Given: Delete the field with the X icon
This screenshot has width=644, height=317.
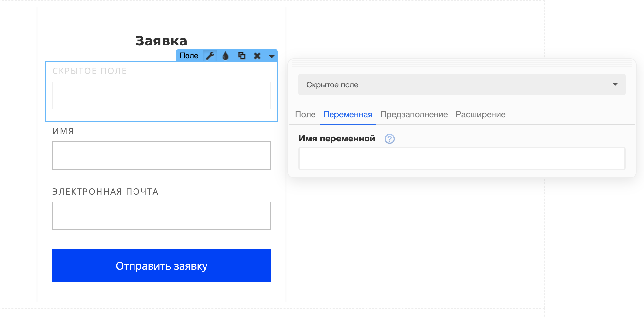Looking at the screenshot, I should click(257, 56).
